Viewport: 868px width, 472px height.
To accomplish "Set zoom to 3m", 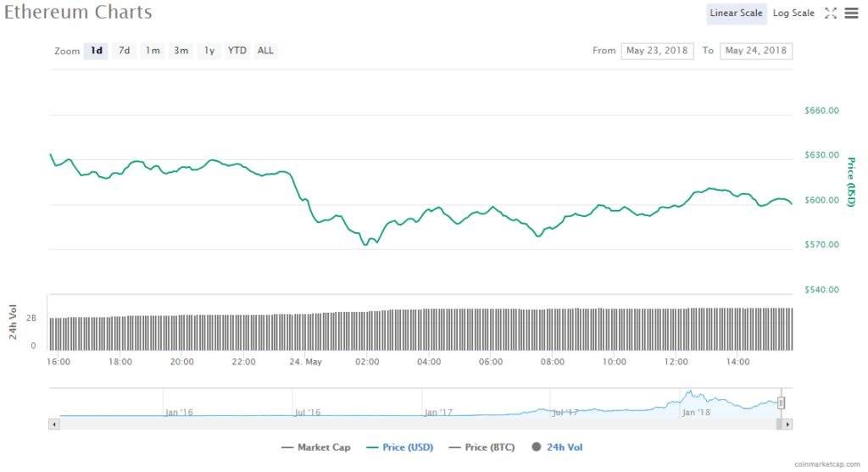I will 181,51.
